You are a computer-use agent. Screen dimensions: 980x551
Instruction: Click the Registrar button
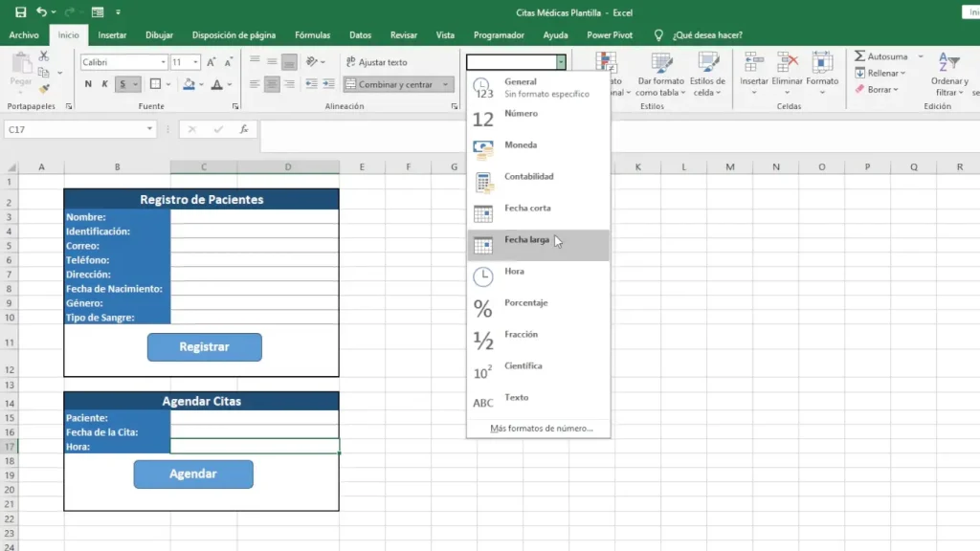point(205,346)
